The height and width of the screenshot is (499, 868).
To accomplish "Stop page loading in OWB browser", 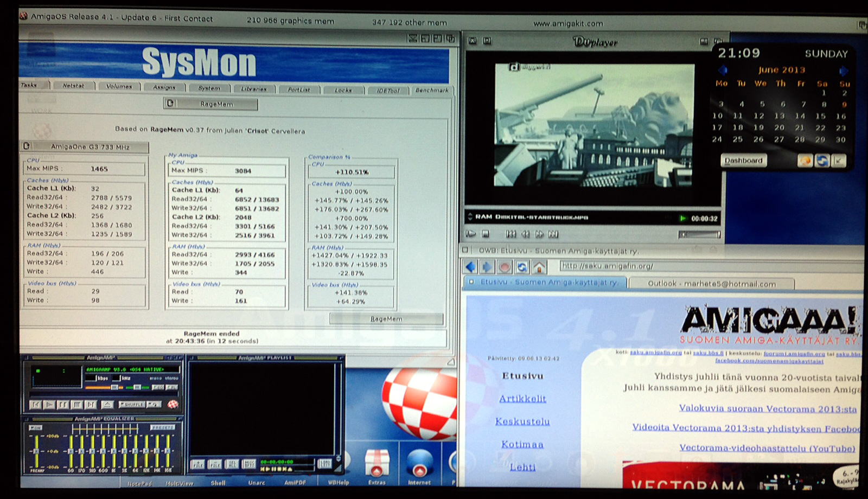I will (x=505, y=267).
